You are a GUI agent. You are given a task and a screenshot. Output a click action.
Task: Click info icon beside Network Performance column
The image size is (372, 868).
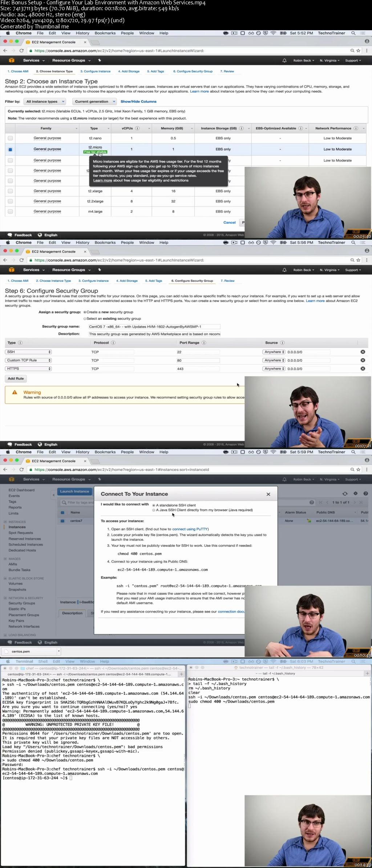pyautogui.click(x=356, y=128)
